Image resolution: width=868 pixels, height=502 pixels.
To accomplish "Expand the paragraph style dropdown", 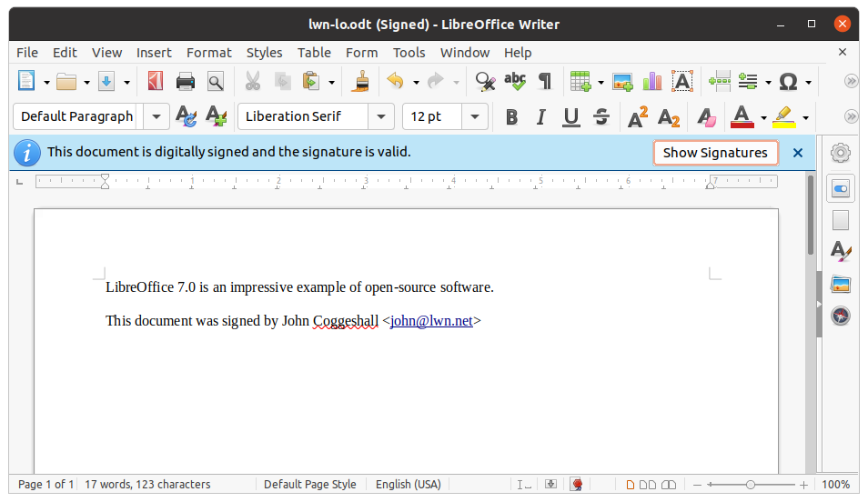I will pos(156,116).
